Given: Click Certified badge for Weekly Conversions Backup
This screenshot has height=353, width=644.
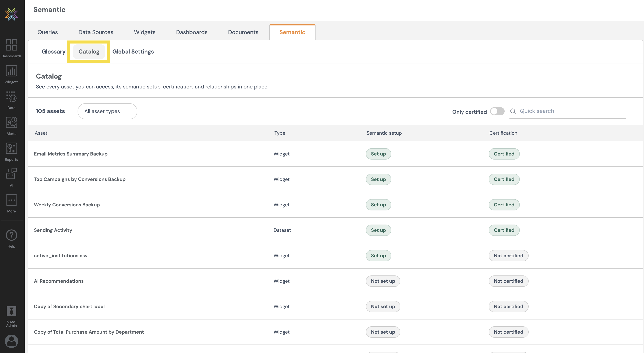Looking at the screenshot, I should click(x=504, y=205).
